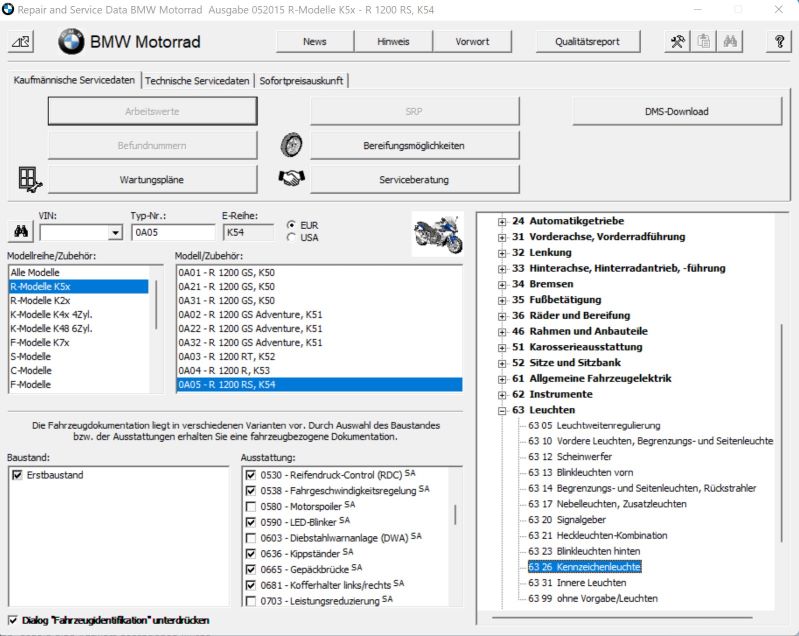
Task: Select Alle Modelle in Modellreihe list
Action: click(79, 273)
